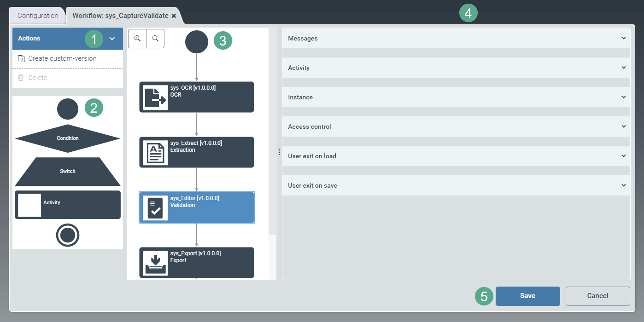The width and height of the screenshot is (644, 322).
Task: Click the Create custom-version icon
Action: tap(20, 58)
